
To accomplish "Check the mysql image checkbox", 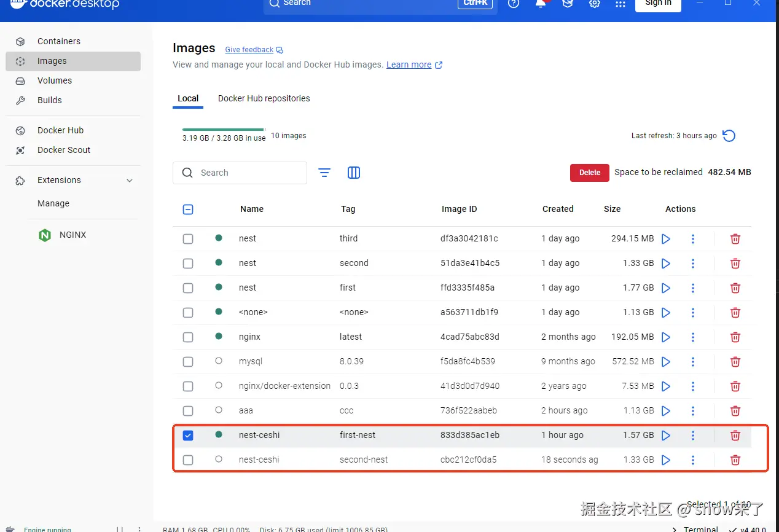I will tap(188, 362).
